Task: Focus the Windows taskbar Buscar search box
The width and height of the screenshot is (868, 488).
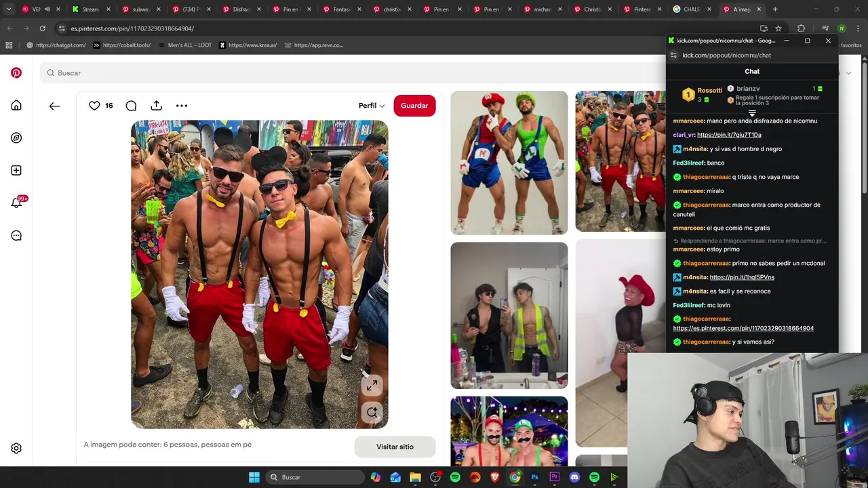Action: click(x=314, y=477)
